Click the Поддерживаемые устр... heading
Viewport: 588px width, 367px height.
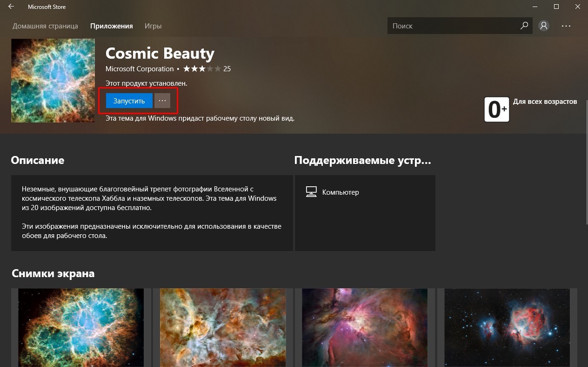[363, 161]
